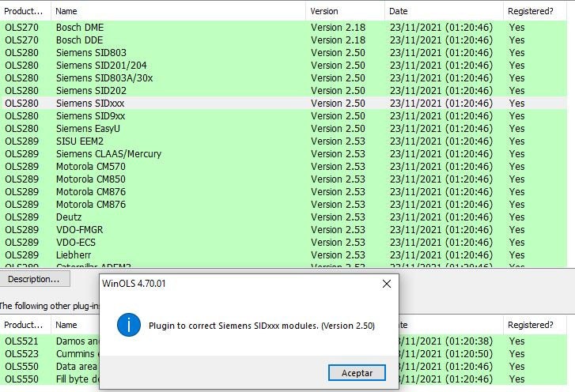Select the Siemens EasyU row

tap(283, 129)
